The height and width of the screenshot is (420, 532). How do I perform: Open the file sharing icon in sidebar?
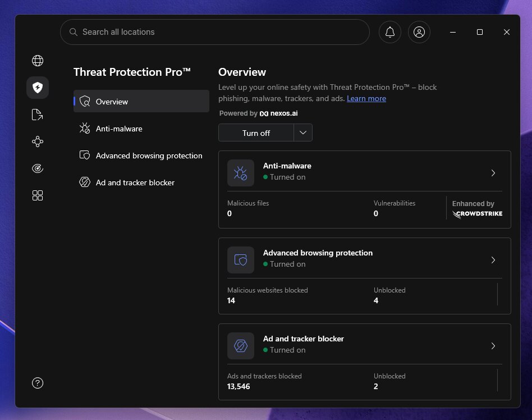coord(38,115)
